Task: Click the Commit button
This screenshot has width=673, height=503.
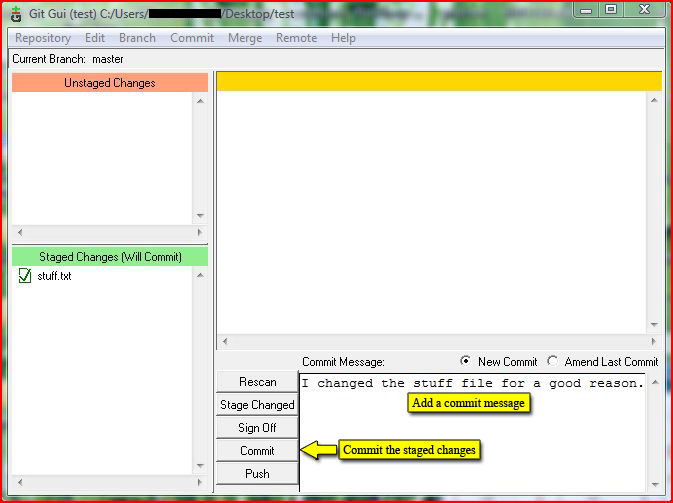Action: point(257,450)
